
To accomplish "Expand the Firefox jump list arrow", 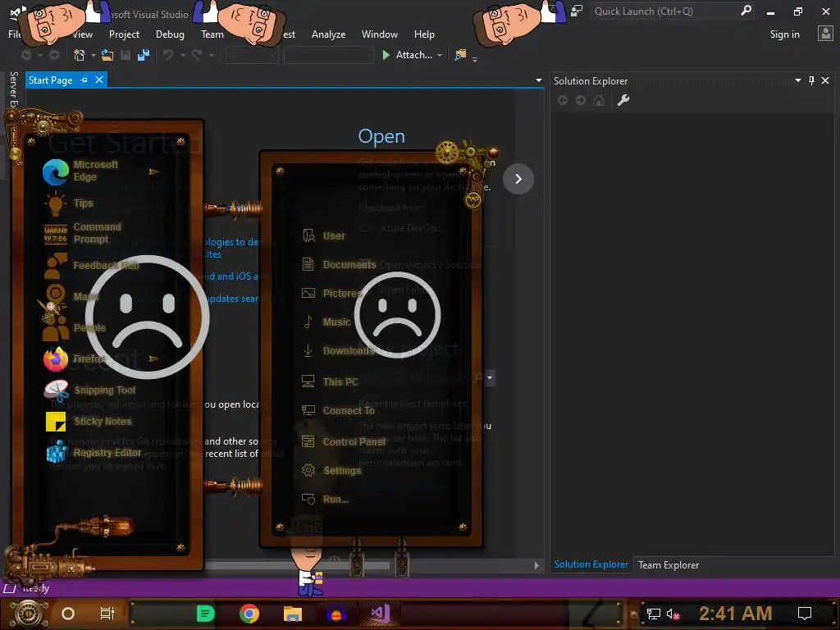I will click(x=153, y=358).
